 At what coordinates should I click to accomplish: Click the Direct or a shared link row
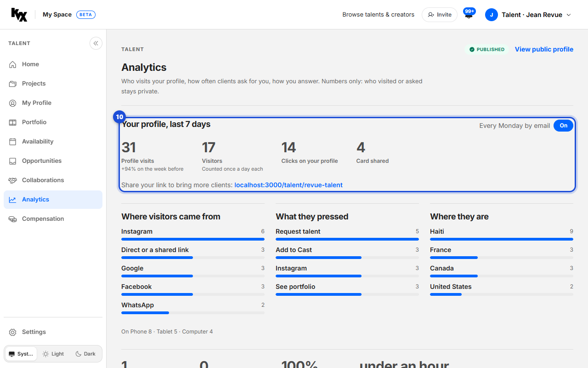[193, 252]
